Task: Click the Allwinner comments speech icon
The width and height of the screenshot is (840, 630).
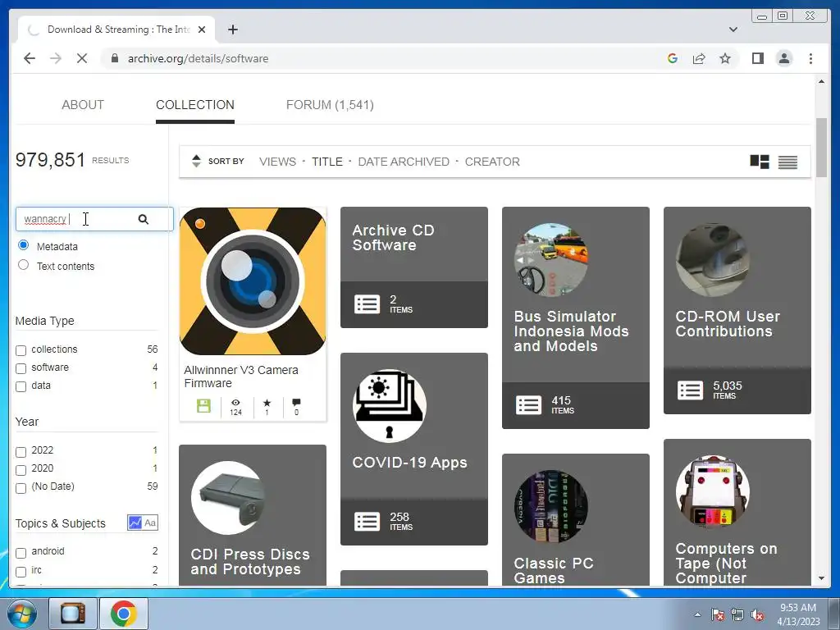Action: [x=296, y=402]
